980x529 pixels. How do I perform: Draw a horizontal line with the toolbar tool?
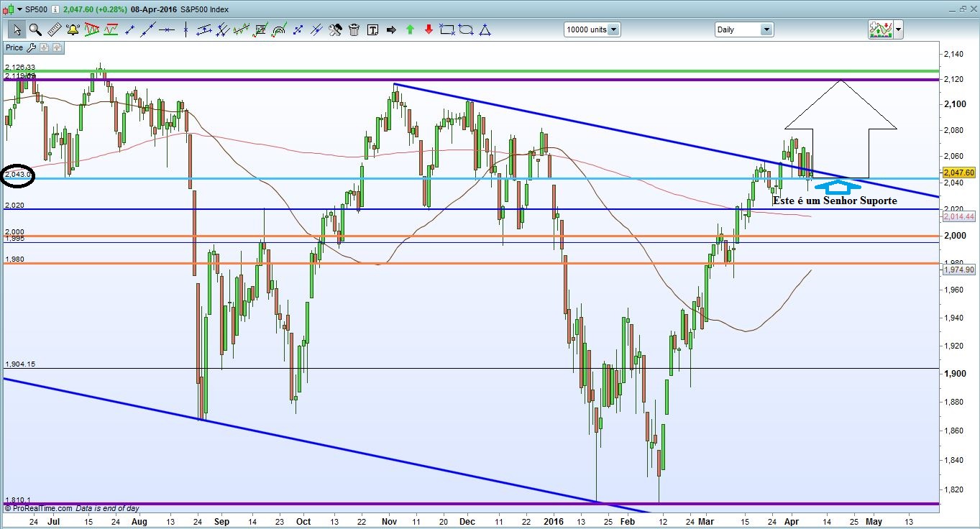[167, 29]
